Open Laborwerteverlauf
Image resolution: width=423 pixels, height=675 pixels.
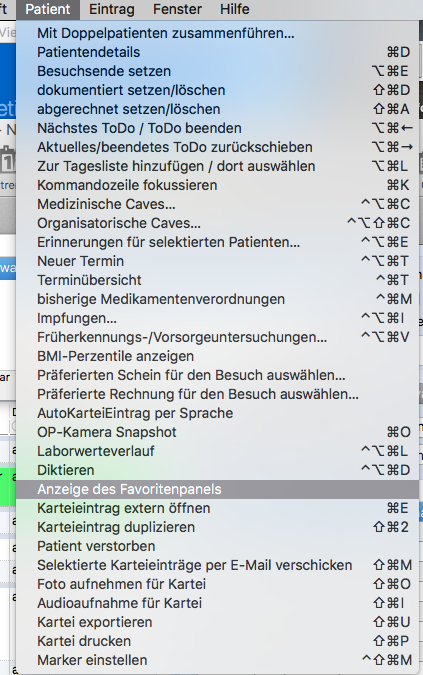tap(217, 451)
